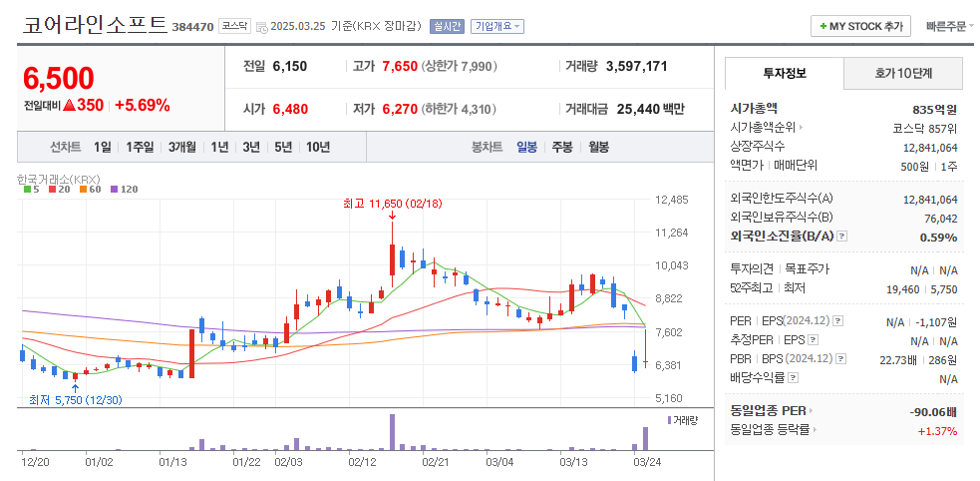Click the purple 거래량 legend marker
The width and height of the screenshot is (980, 481).
[x=669, y=420]
